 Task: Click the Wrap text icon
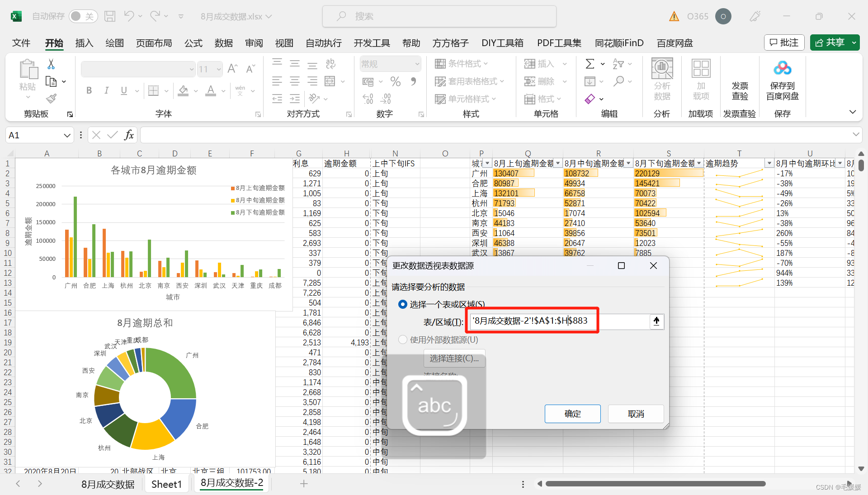pos(330,64)
